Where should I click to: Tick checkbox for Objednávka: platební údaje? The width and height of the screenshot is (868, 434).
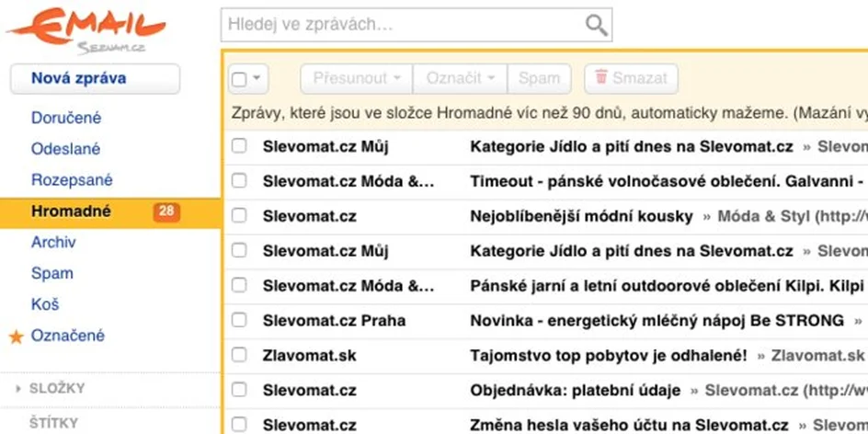pos(238,390)
